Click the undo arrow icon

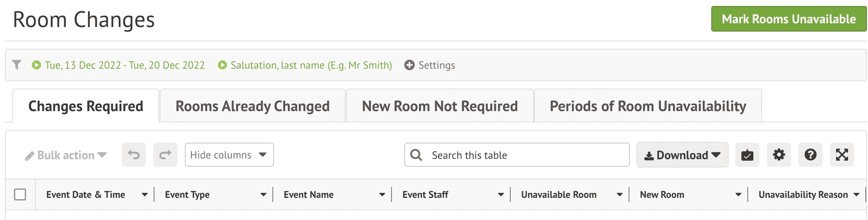[133, 155]
